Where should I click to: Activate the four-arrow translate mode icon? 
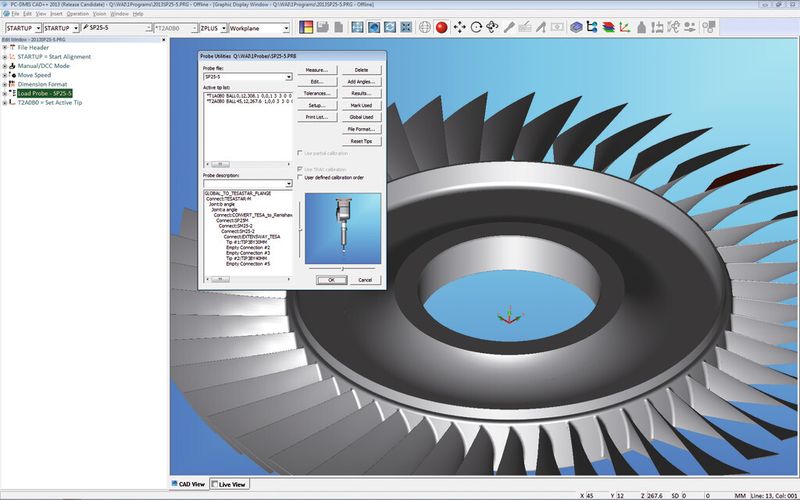tap(459, 28)
